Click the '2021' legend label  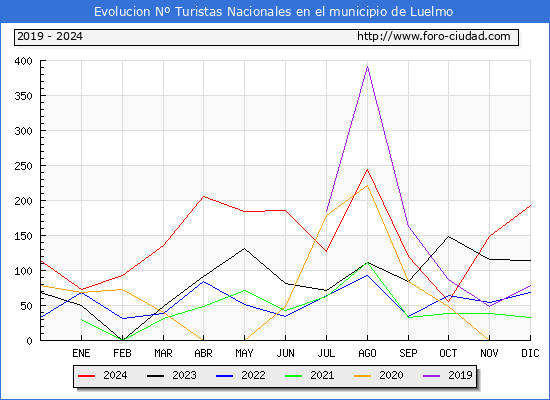322,375
